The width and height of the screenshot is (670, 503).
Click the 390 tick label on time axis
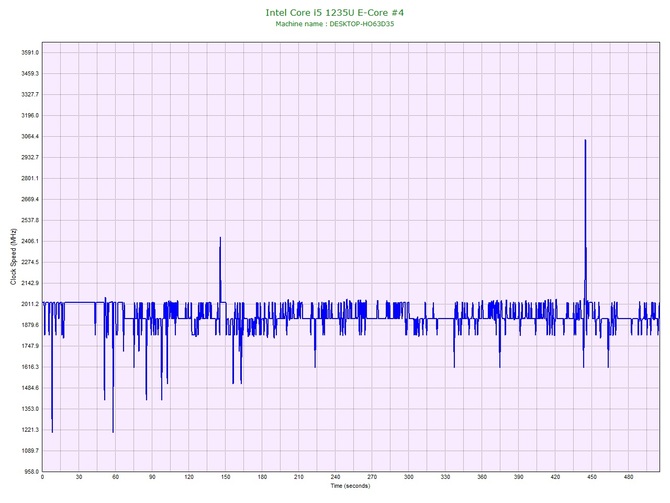(x=519, y=477)
